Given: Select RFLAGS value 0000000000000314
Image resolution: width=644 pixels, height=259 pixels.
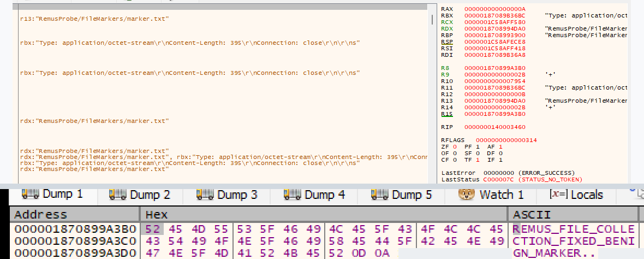Looking at the screenshot, I should (506, 140).
